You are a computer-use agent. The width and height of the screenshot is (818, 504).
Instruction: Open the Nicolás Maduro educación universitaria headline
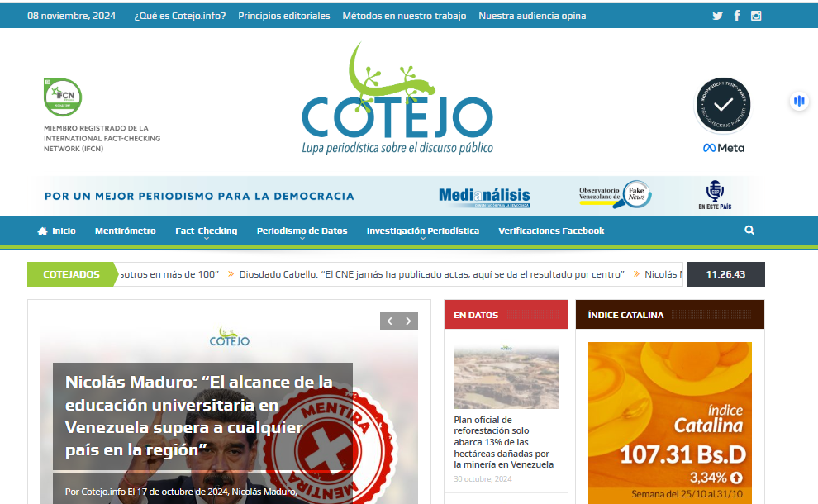tap(199, 416)
